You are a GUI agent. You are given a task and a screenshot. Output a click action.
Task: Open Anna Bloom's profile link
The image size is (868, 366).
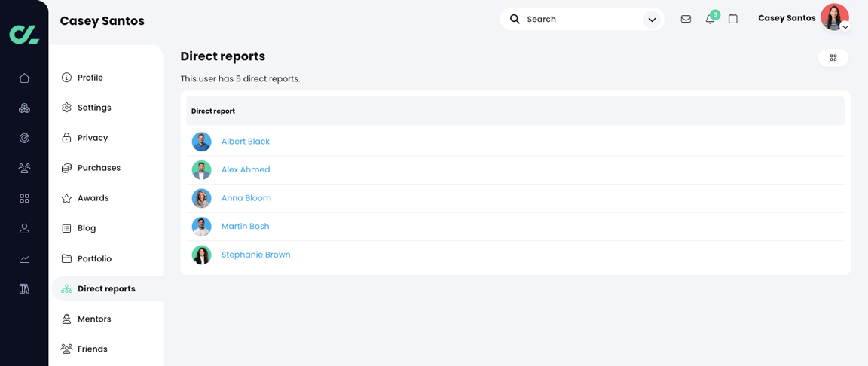click(x=246, y=198)
